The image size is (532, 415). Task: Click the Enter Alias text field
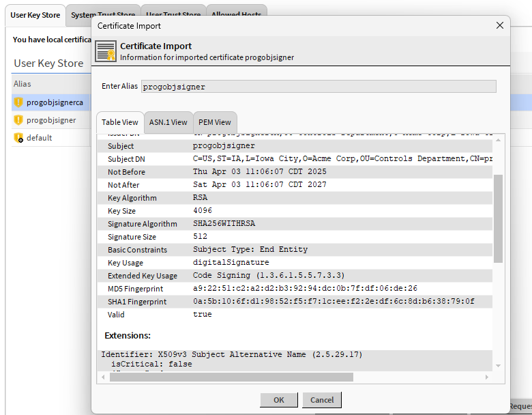(x=318, y=87)
